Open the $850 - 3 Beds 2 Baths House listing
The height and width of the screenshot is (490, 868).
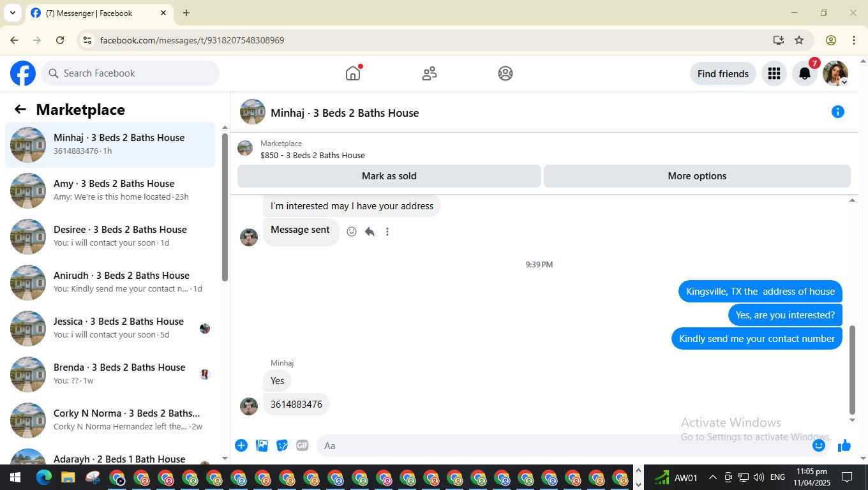[x=313, y=155]
